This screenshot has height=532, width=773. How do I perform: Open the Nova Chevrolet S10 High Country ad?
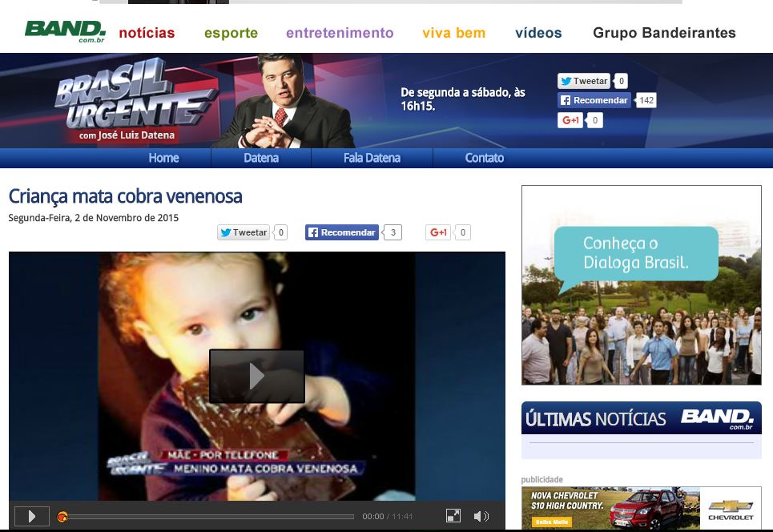tap(642, 508)
